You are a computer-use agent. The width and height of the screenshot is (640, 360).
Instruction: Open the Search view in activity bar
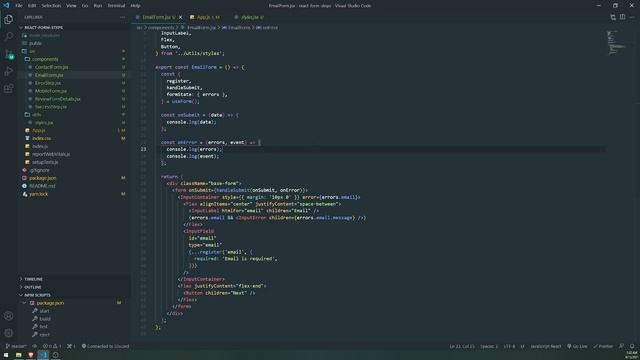pos(8,36)
